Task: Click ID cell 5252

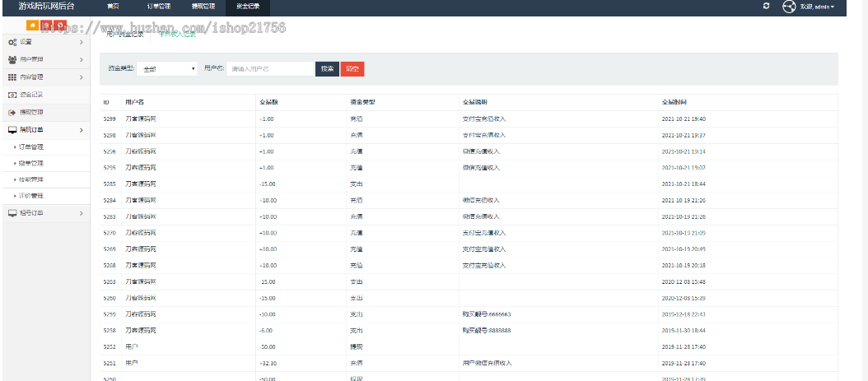Action: [x=109, y=346]
